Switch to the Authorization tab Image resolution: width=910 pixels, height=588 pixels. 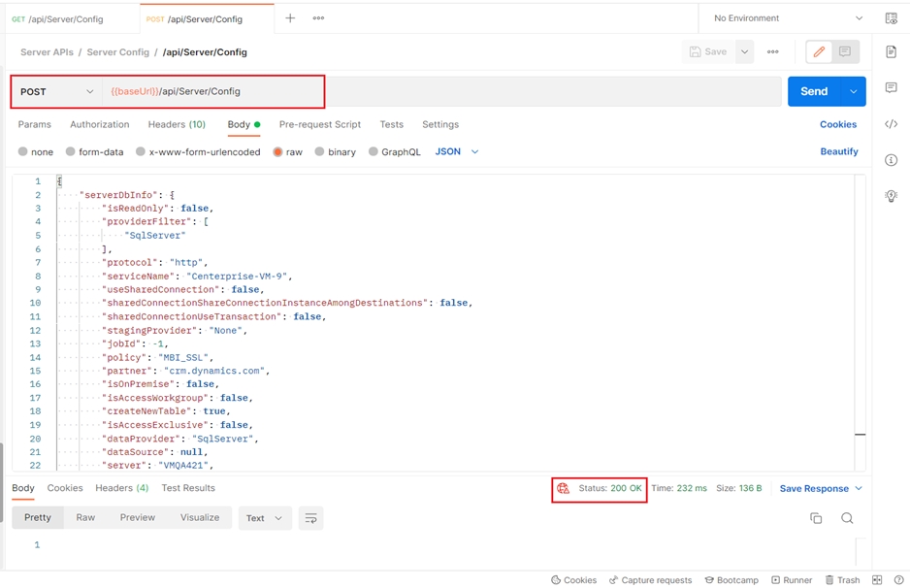pyautogui.click(x=99, y=125)
